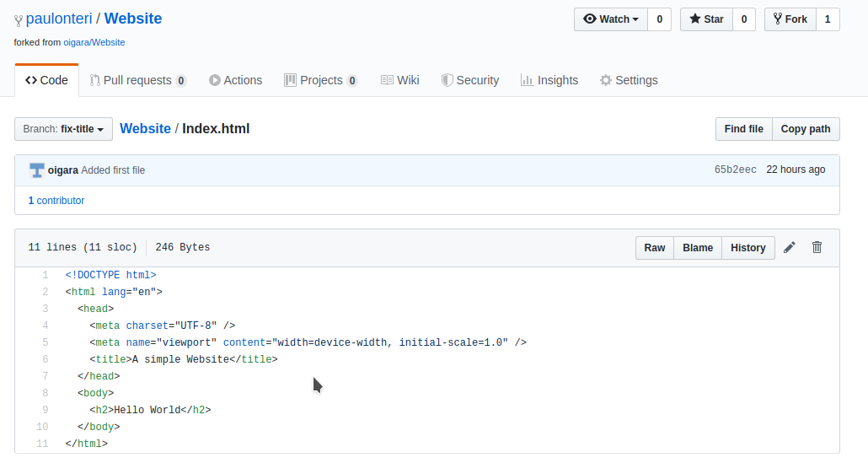The image size is (868, 463).
Task: Fork this repository
Action: tap(790, 19)
